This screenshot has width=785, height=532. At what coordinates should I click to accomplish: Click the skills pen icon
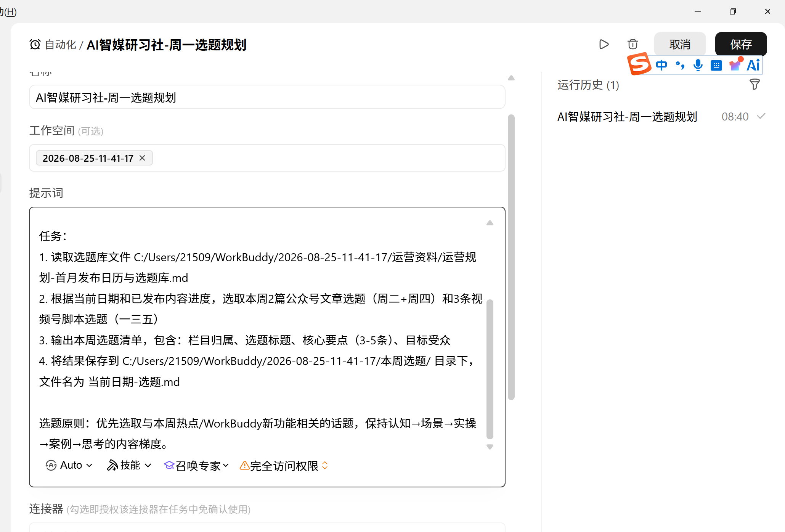pyautogui.click(x=112, y=465)
